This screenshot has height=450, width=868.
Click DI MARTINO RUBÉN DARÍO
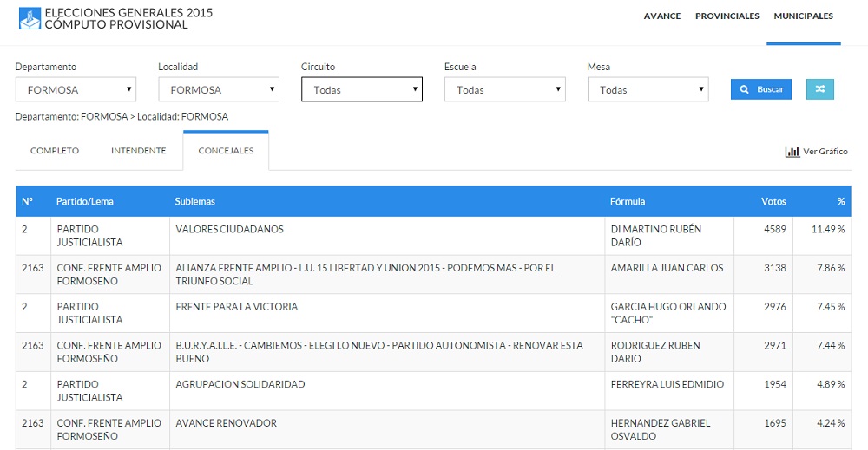click(x=656, y=236)
